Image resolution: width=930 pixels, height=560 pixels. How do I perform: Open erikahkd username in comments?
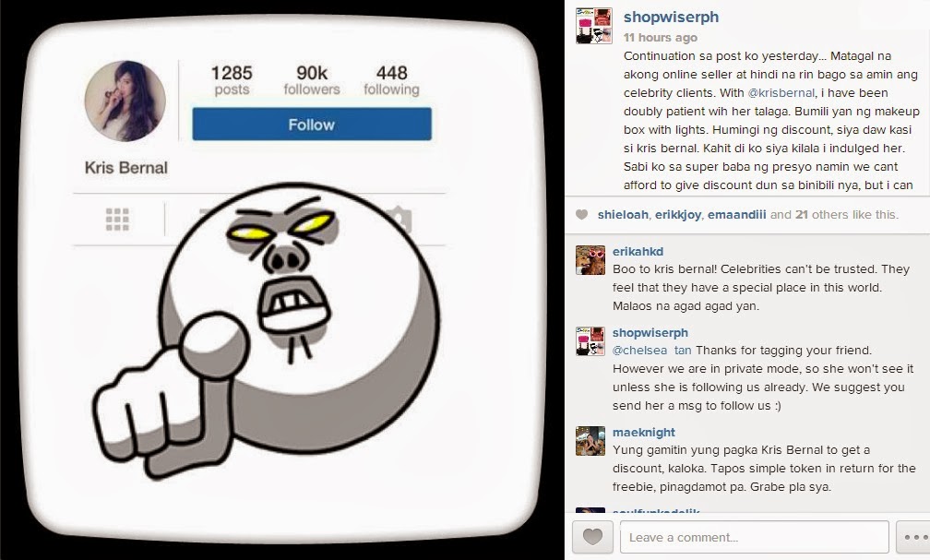coord(638,252)
